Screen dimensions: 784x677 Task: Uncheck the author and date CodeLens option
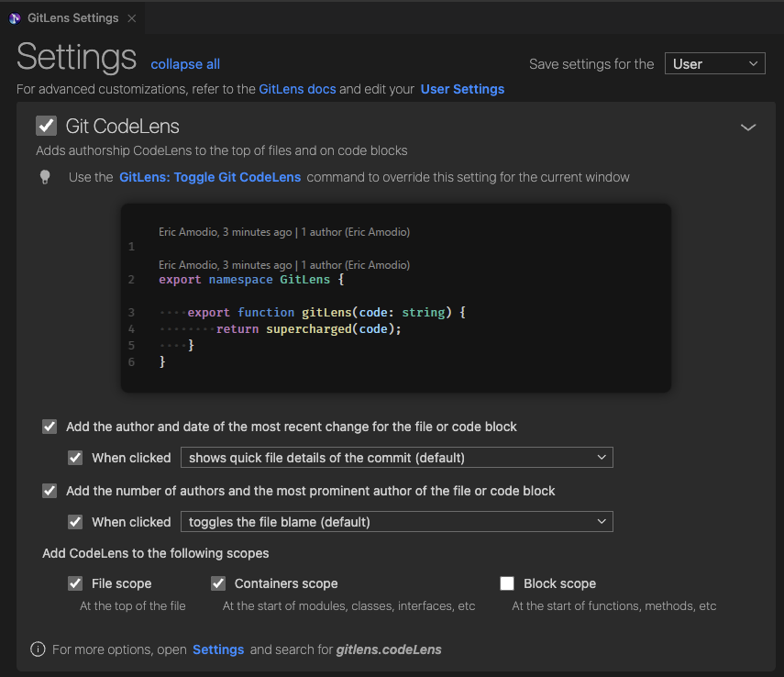coord(50,427)
